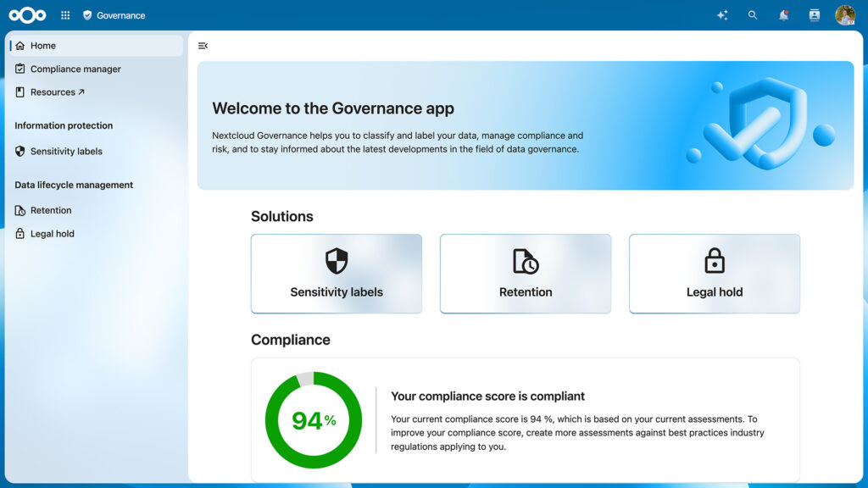Click the "Nextcloud Governance helps you" banner description
The height and width of the screenshot is (488, 868).
(398, 142)
